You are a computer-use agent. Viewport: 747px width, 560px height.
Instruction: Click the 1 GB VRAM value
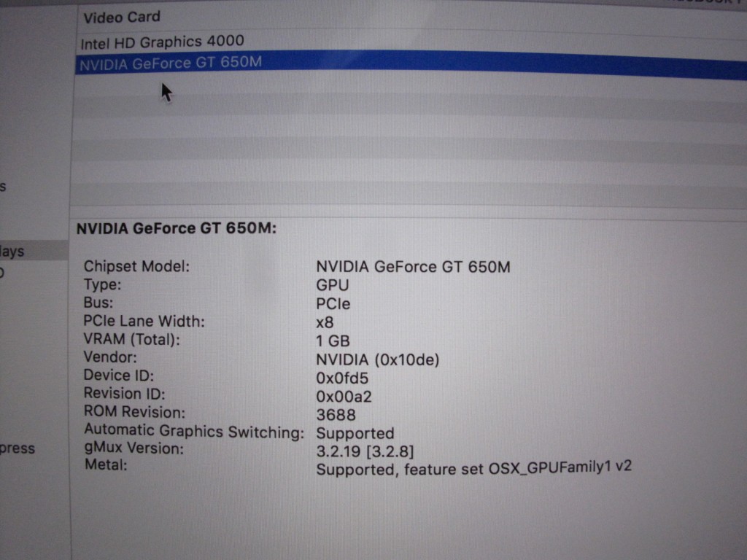point(333,341)
